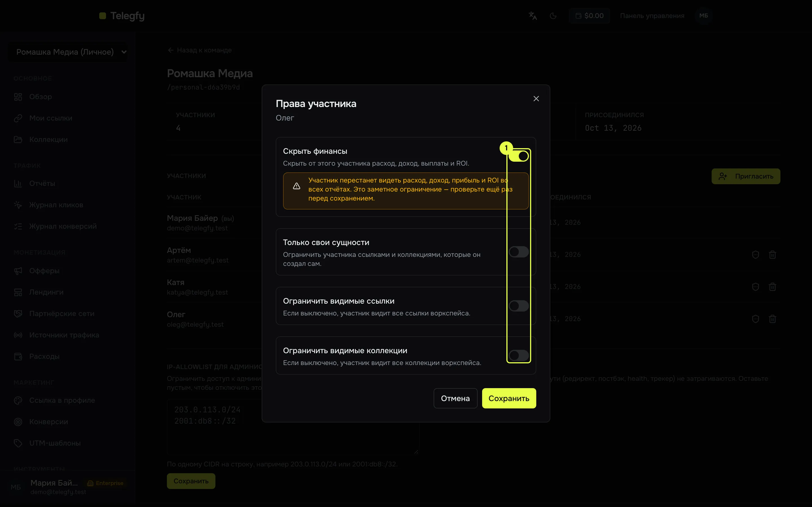Click the shield permissions icon for Катя
Viewport: 812px width, 507px height.
click(755, 287)
